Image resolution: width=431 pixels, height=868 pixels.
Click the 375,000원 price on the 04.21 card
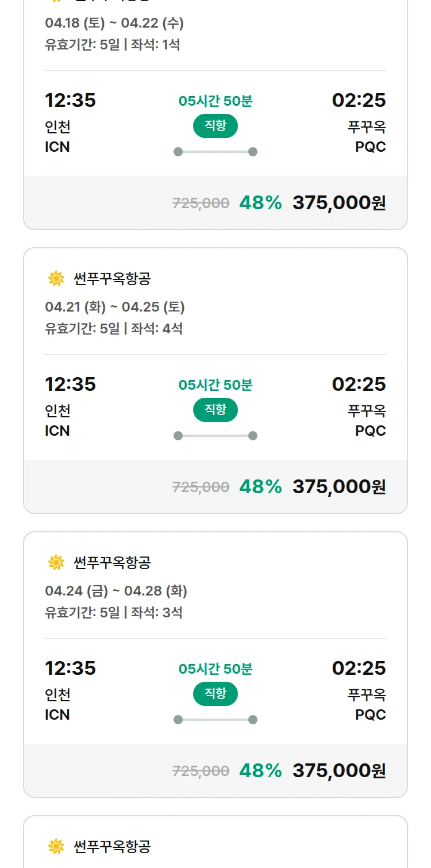tap(339, 487)
